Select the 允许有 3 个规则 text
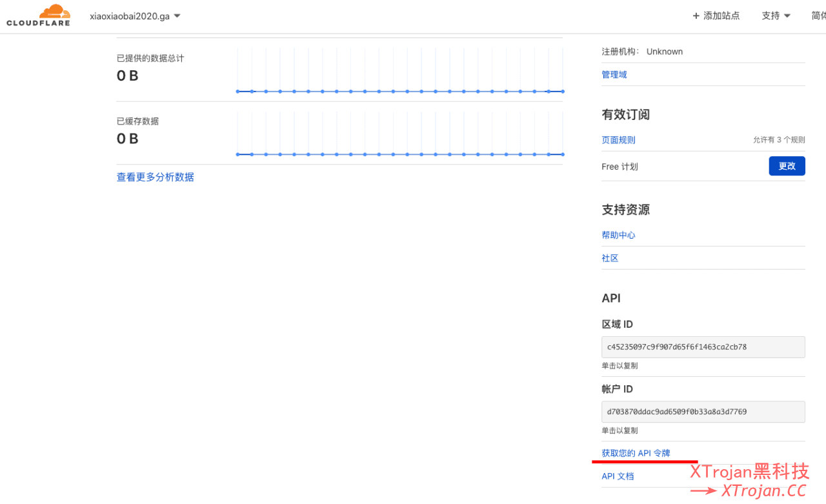826x504 pixels. tap(779, 140)
